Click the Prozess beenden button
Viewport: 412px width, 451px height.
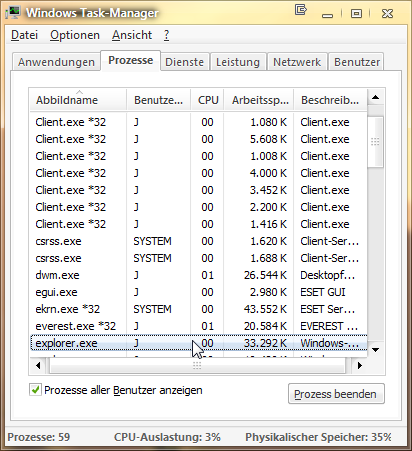click(x=336, y=394)
